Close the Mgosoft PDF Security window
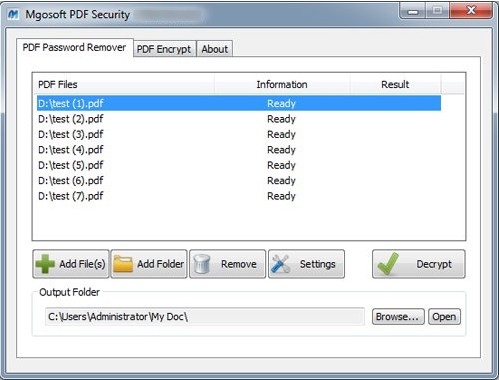 click(471, 10)
